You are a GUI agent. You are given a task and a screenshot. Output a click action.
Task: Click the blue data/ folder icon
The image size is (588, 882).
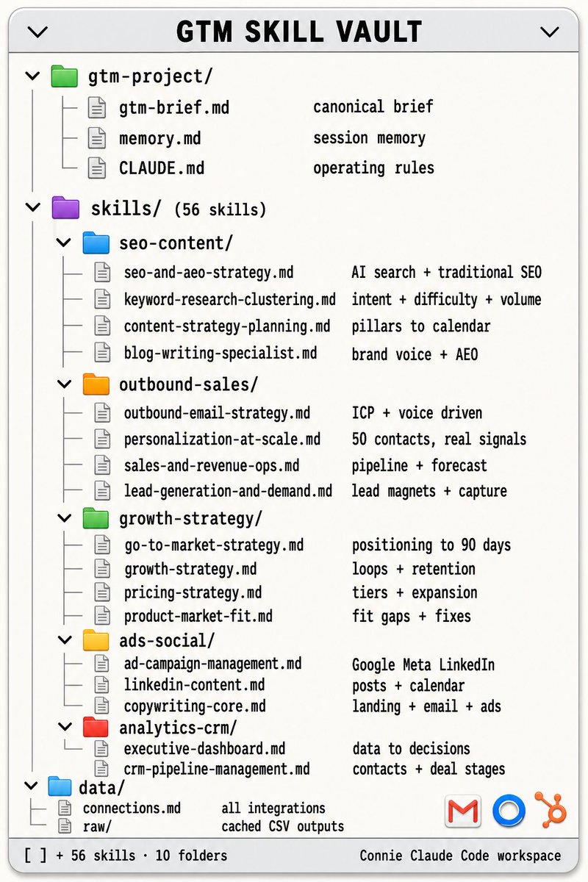pyautogui.click(x=60, y=787)
